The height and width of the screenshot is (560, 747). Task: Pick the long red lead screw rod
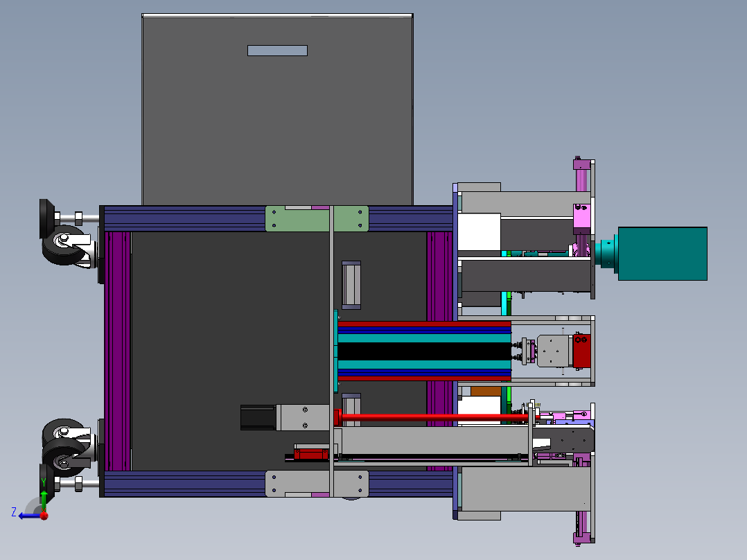[434, 418]
